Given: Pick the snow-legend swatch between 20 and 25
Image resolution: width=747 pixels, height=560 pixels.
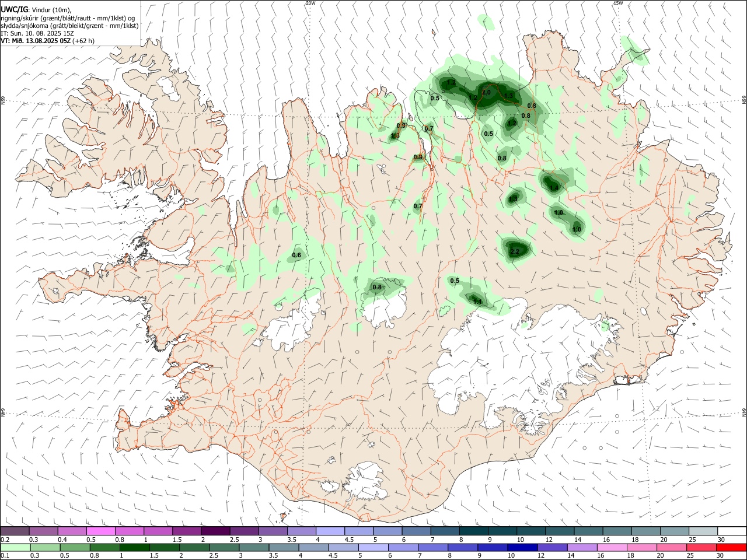Looking at the screenshot, I should click(675, 531).
